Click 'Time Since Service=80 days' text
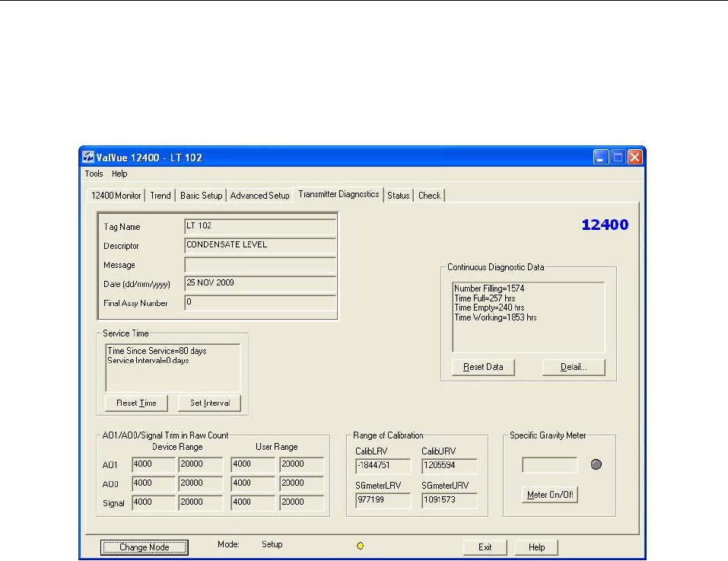Image resolution: width=728 pixels, height=561 pixels. (157, 351)
